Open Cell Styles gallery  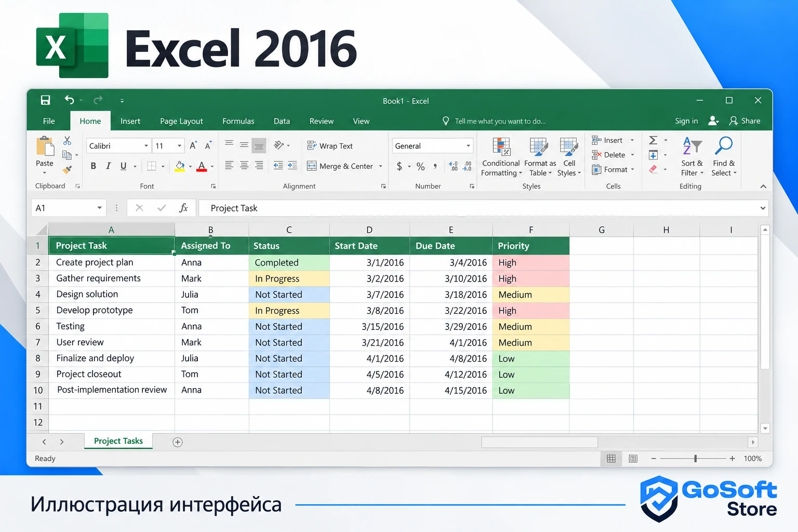point(569,157)
